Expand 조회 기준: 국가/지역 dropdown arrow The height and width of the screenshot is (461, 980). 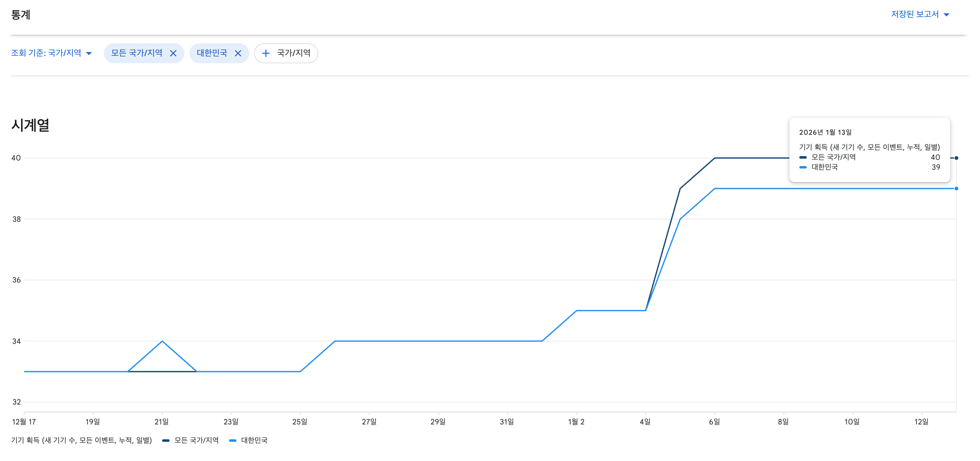coord(89,53)
